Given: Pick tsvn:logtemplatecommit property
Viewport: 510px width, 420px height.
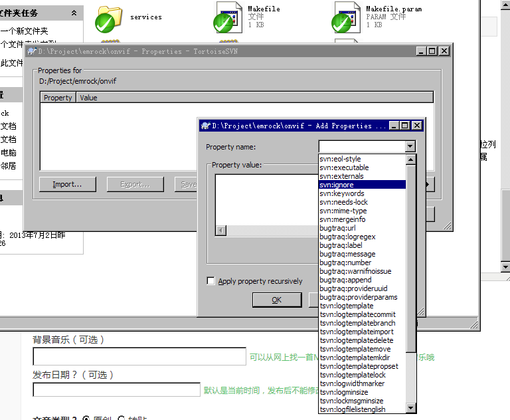Looking at the screenshot, I should click(x=363, y=314).
